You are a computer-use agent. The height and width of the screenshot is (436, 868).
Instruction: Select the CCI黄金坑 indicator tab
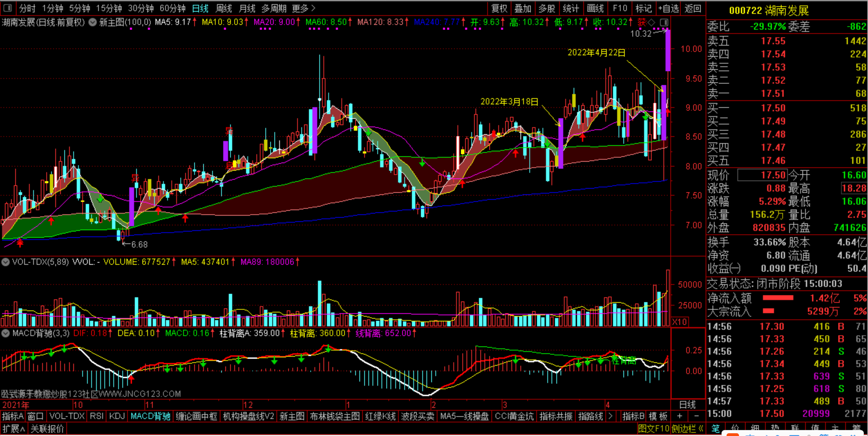[514, 416]
